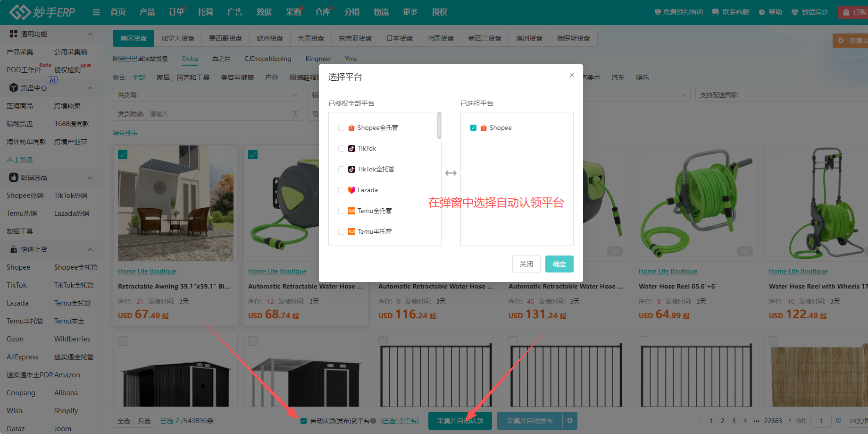This screenshot has height=434, width=868.
Task: Click the 数据选品 flame icon in sidebar
Action: [x=14, y=178]
